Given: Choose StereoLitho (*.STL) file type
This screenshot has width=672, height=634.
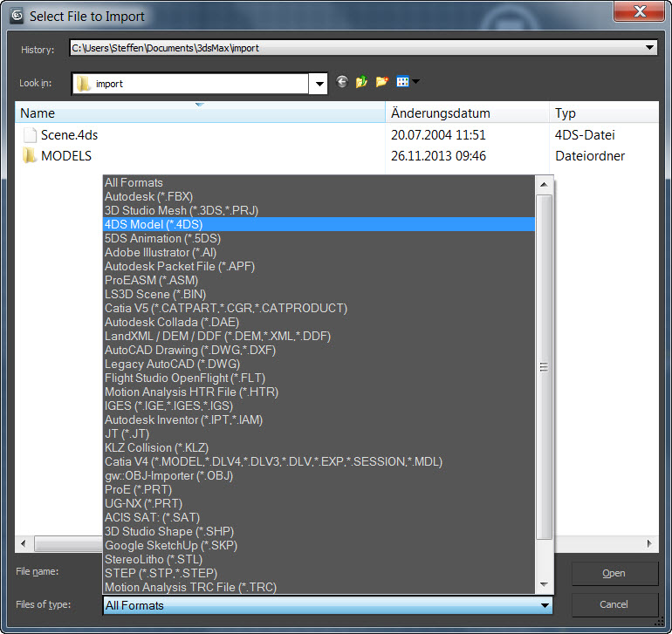Looking at the screenshot, I should point(152,559).
